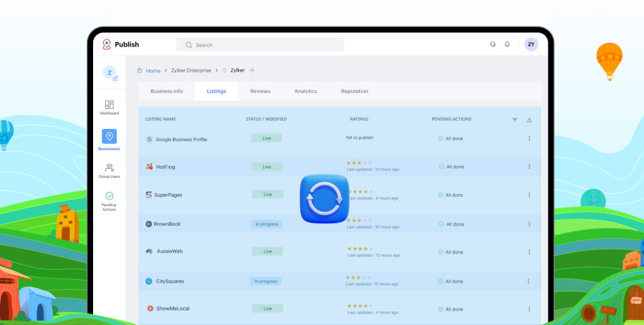Click the Zylker Enterprise breadcrumb link
This screenshot has height=325, width=644.
pos(191,70)
